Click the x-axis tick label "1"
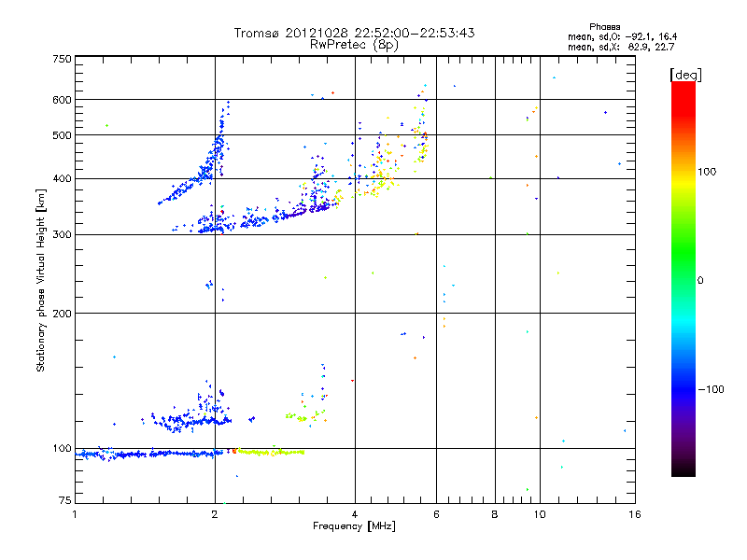Viewport: 747px width, 560px height. (75, 514)
